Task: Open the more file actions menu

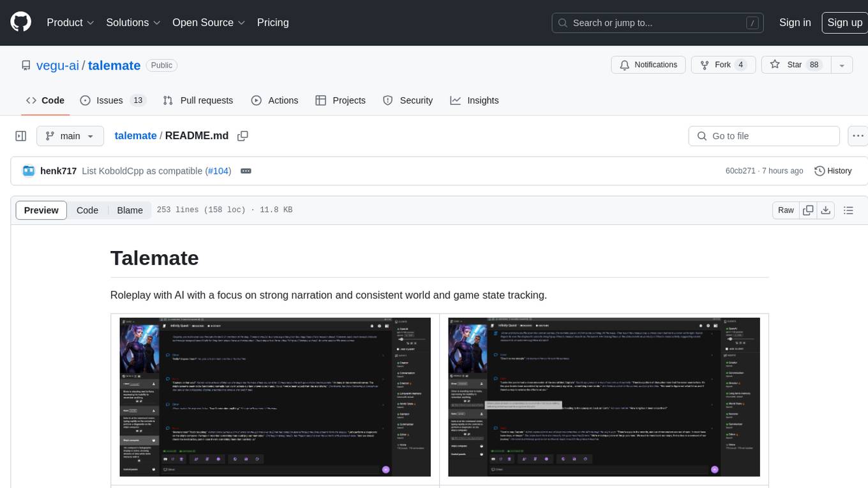Action: click(x=858, y=136)
